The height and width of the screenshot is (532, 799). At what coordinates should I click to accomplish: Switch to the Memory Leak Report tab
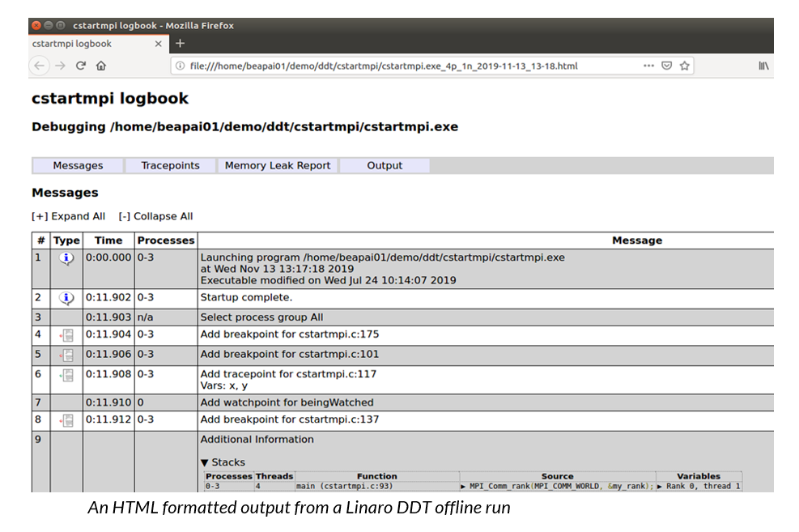(278, 165)
